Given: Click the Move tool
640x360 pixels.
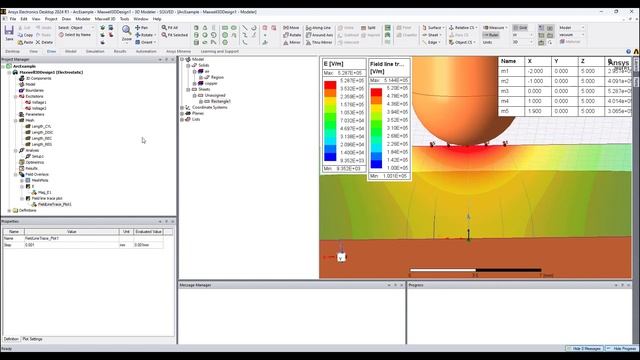Looking at the screenshot, I should click(291, 28).
